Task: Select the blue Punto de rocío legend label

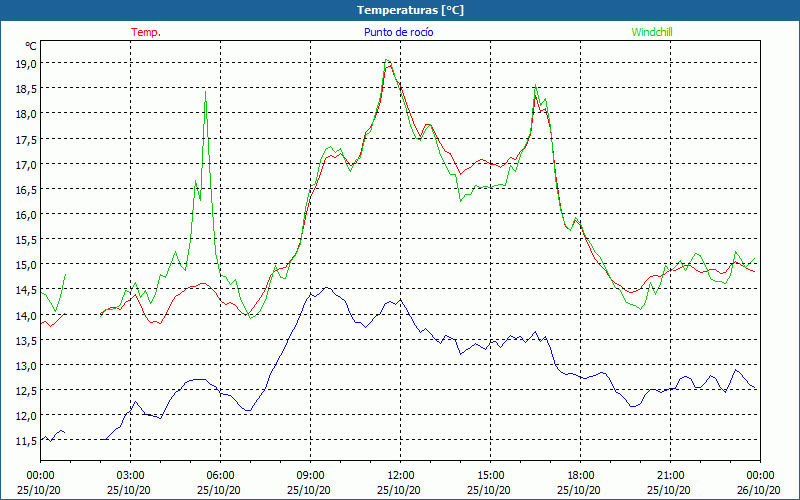Action: (x=398, y=32)
